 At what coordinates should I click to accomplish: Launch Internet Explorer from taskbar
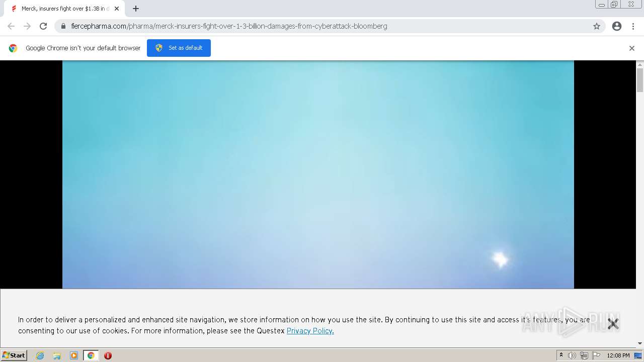tap(40, 355)
